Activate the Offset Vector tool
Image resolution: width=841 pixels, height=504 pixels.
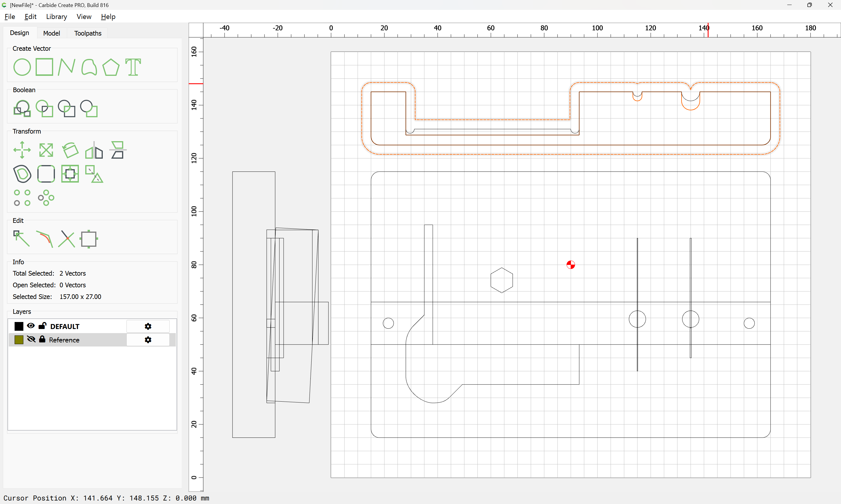pos(22,174)
